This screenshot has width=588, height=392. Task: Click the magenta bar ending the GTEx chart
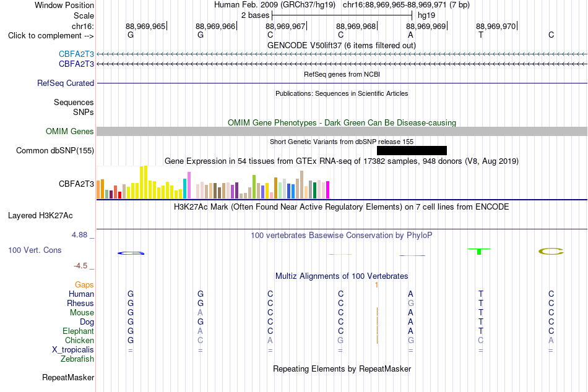[x=328, y=190]
